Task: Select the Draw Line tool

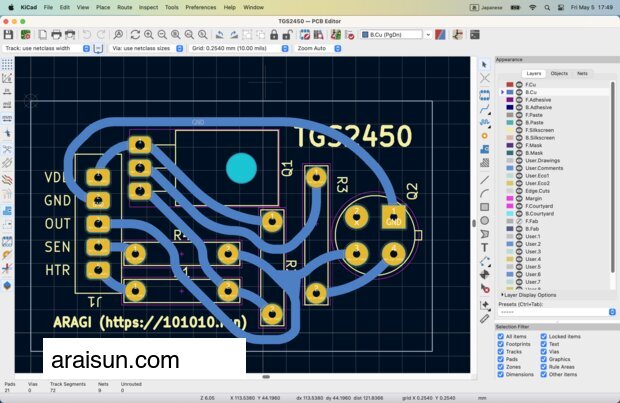Action: [x=484, y=180]
